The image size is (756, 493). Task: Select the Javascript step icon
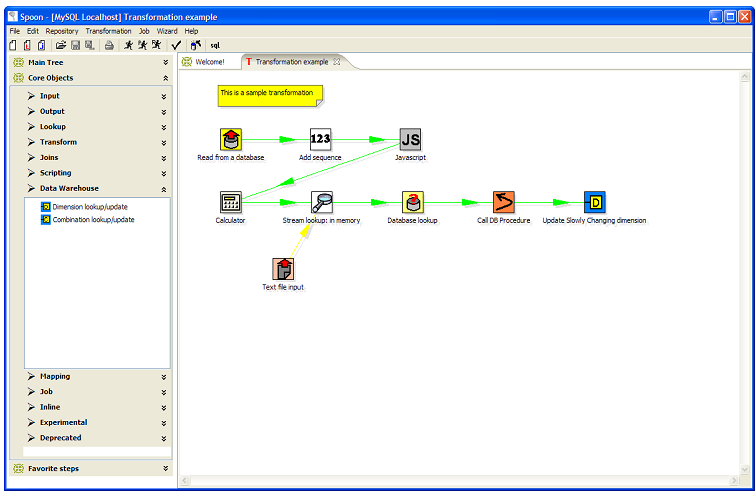[x=410, y=139]
